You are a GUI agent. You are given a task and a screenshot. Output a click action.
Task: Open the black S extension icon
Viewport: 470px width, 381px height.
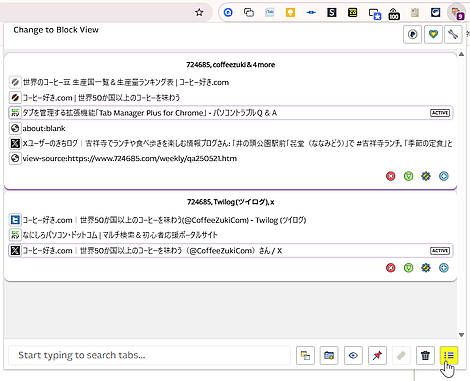[x=332, y=13]
